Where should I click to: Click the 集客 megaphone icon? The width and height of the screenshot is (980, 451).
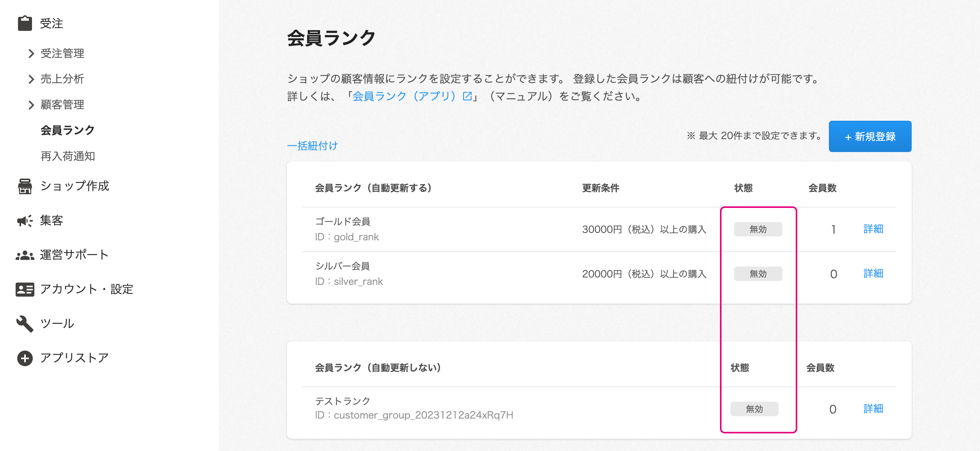(25, 220)
